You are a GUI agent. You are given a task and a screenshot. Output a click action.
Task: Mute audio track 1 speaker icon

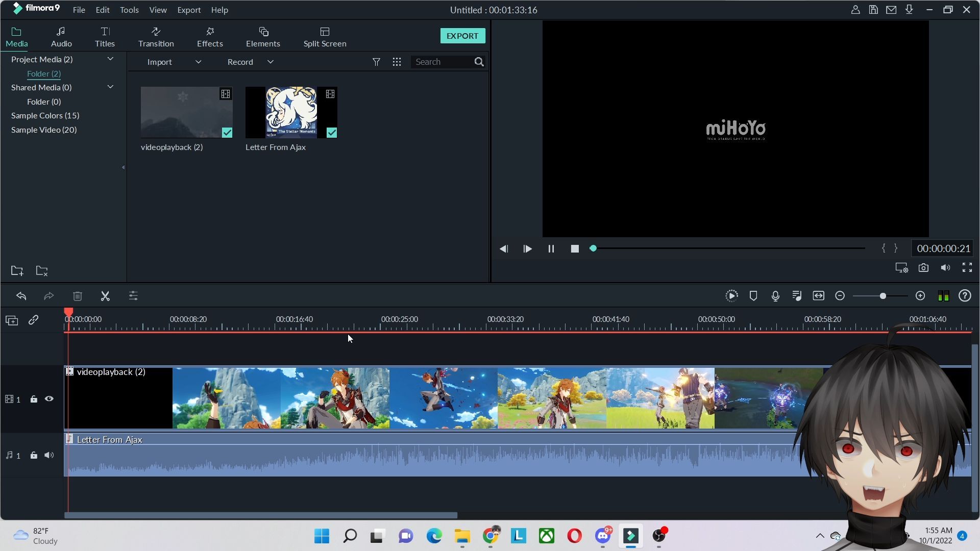click(49, 455)
